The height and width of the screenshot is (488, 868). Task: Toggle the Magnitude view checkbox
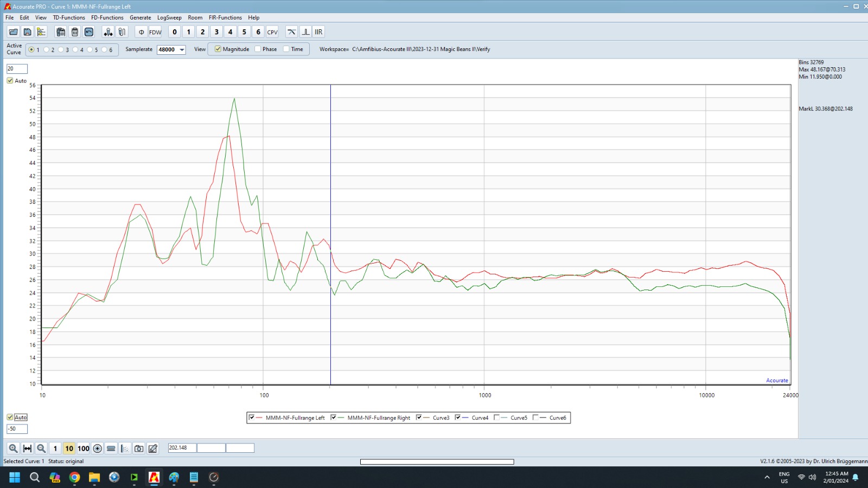(218, 49)
